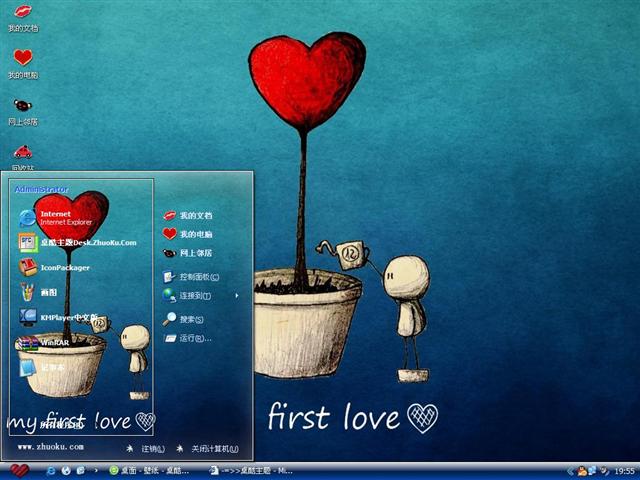
Task: Click 关闭计算机(U) shut down button
Action: (207, 449)
